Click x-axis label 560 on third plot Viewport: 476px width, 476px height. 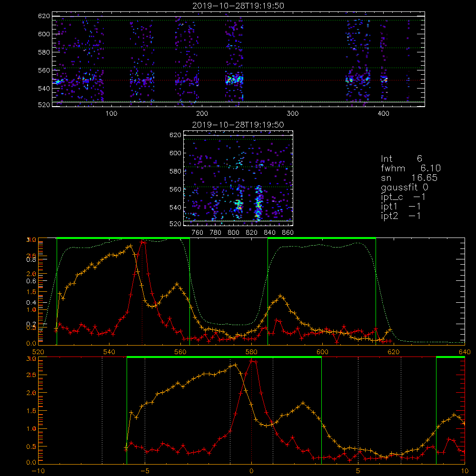180,352
